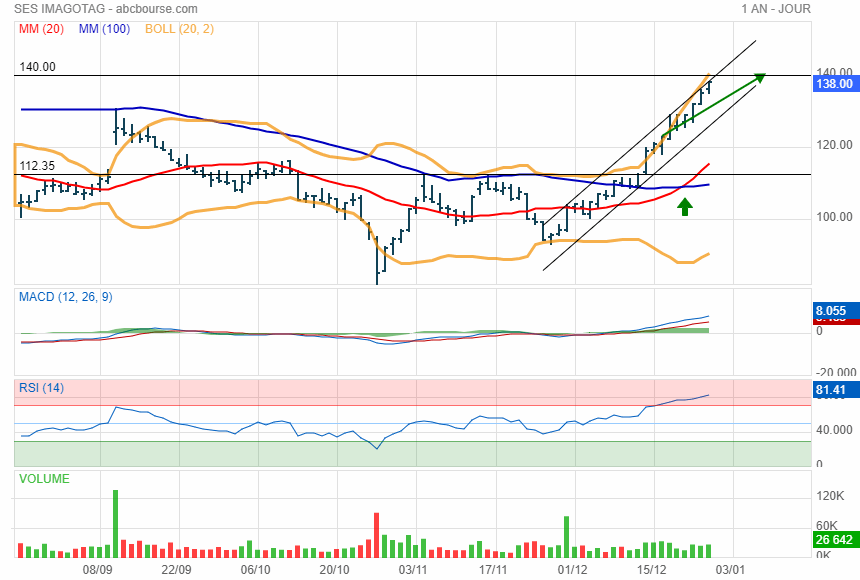This screenshot has width=860, height=580.
Task: Click the 120K volume axis value
Action: click(830, 496)
